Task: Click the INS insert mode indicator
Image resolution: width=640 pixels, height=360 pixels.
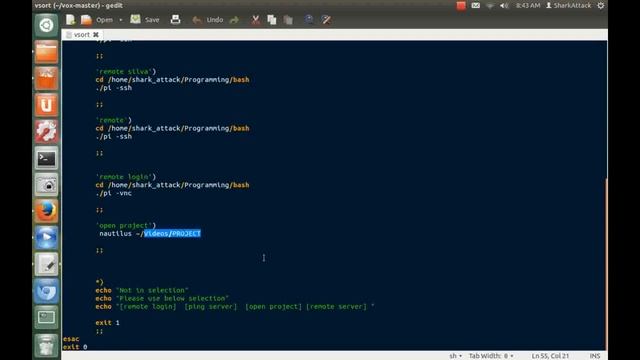Action: tap(595, 356)
